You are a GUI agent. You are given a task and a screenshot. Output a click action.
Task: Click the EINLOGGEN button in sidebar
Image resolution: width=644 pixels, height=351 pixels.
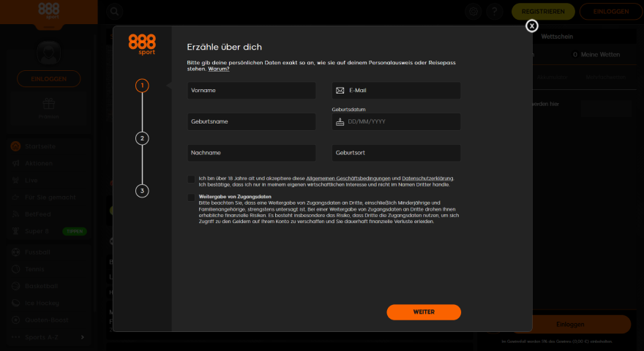point(49,79)
